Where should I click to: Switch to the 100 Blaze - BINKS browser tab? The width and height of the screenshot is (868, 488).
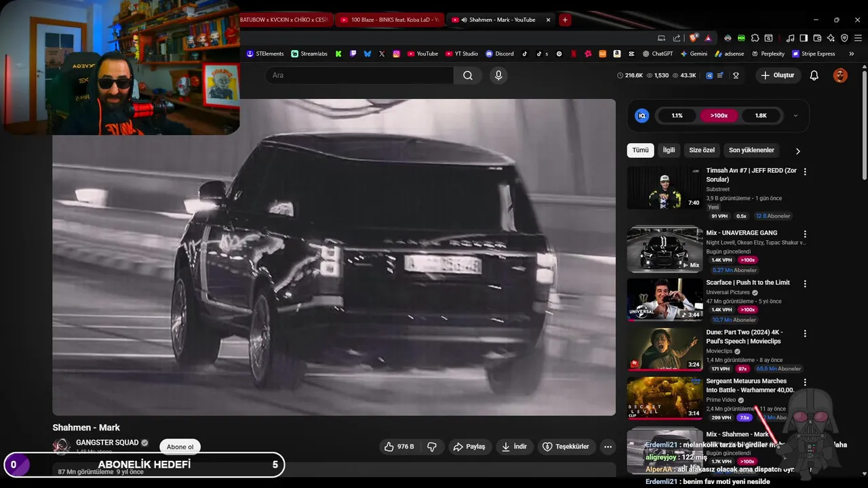[390, 20]
